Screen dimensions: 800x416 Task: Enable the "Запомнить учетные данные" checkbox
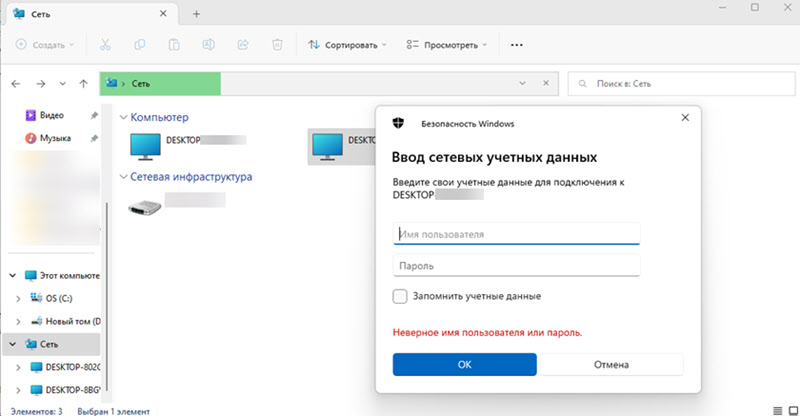[400, 296]
